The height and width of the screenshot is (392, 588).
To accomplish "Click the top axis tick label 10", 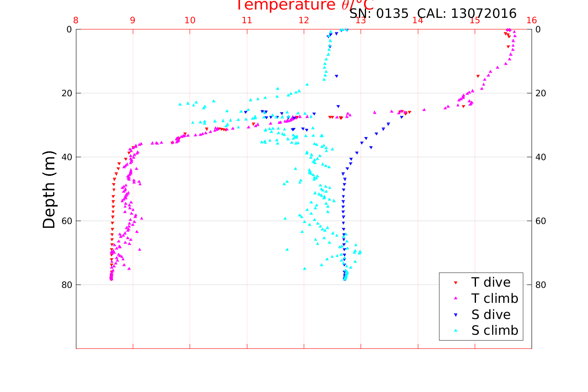I will click(190, 21).
